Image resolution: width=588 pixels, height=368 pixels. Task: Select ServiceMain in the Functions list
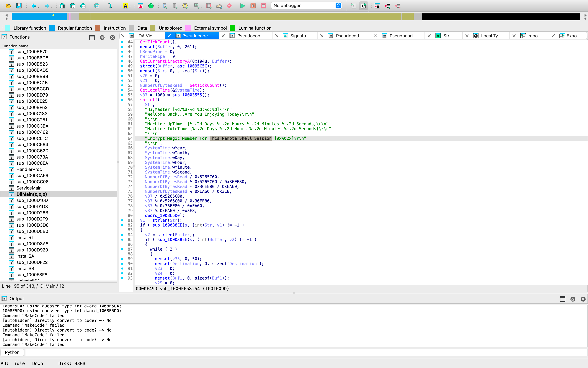click(x=29, y=188)
